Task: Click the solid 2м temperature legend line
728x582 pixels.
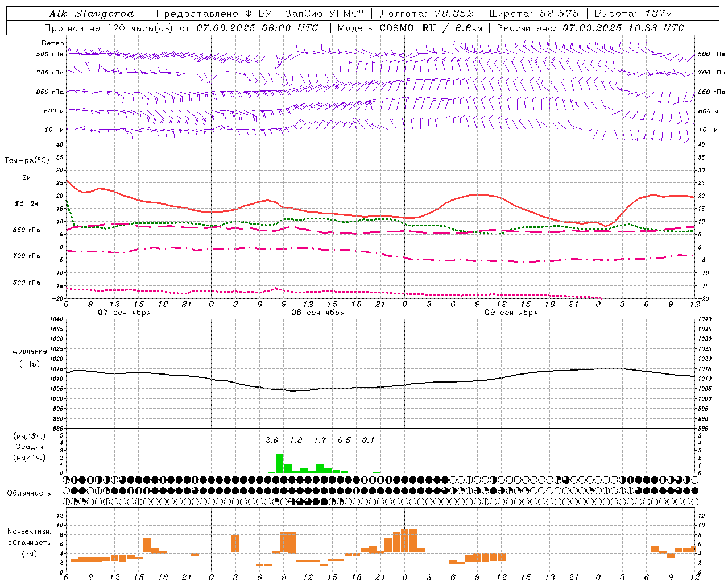Action: point(26,184)
